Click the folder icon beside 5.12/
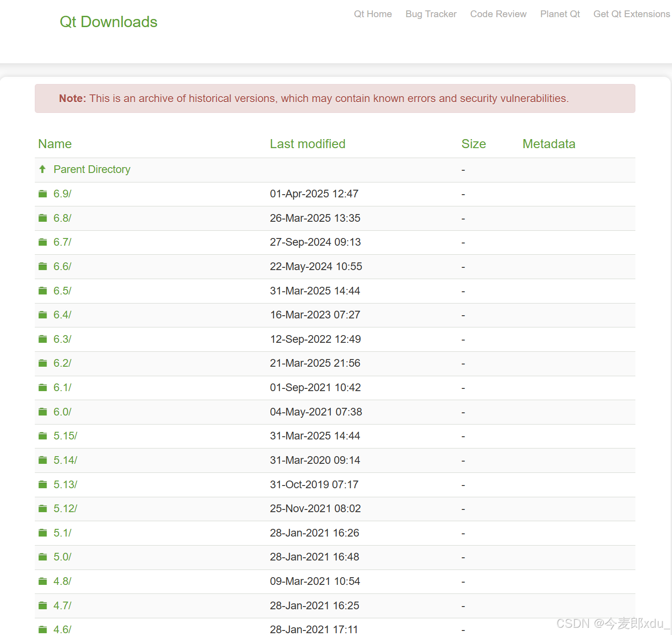 [x=43, y=509]
